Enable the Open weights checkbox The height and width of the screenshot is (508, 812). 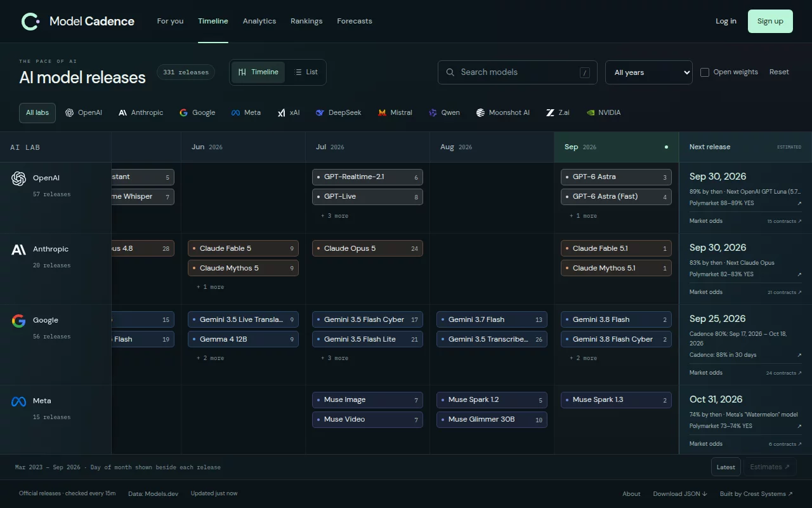pos(705,72)
